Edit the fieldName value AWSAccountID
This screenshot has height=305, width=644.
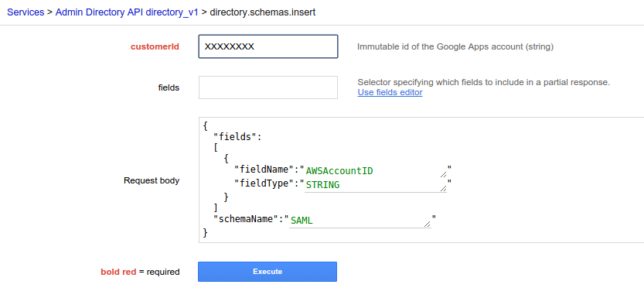tap(375, 171)
